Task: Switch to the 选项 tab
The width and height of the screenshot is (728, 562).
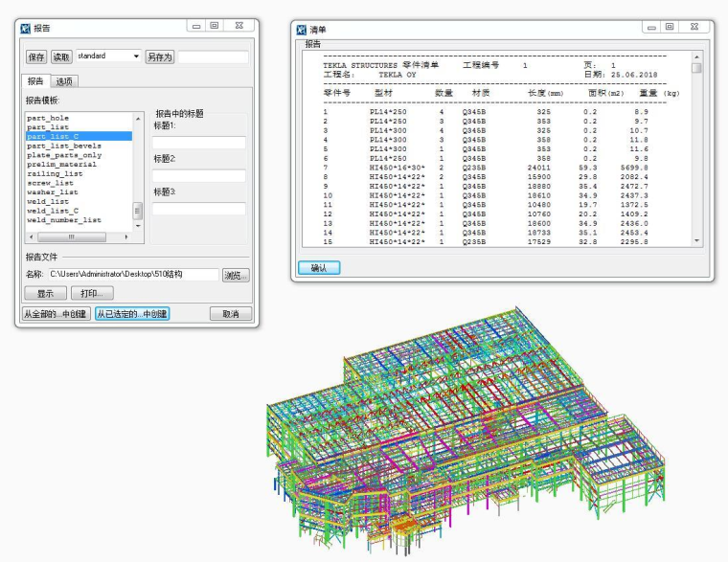Action: pyautogui.click(x=64, y=81)
